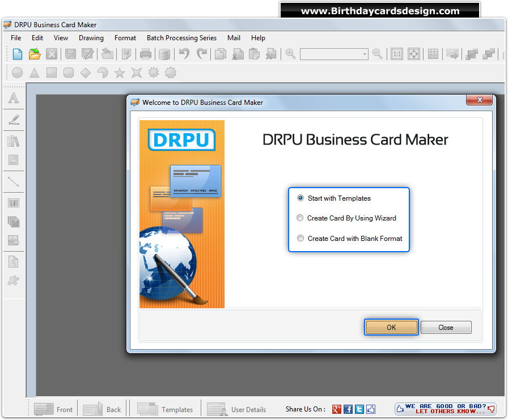
Task: Open the File menu
Action: [16, 38]
